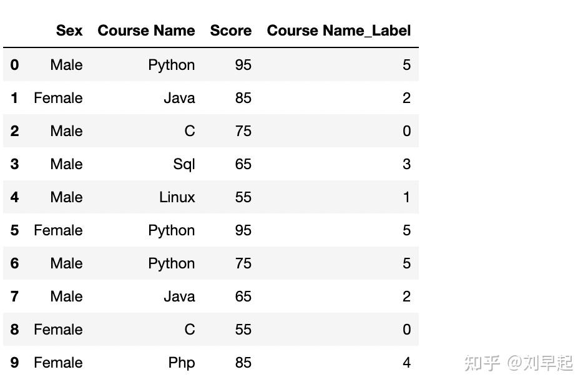Click label value 4 in Php row
Viewport: 588px width, 387px height.
tap(406, 363)
